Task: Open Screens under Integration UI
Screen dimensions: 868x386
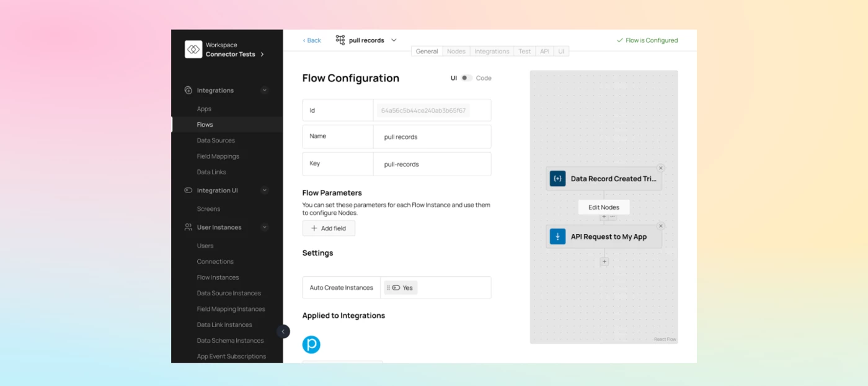Action: 208,209
